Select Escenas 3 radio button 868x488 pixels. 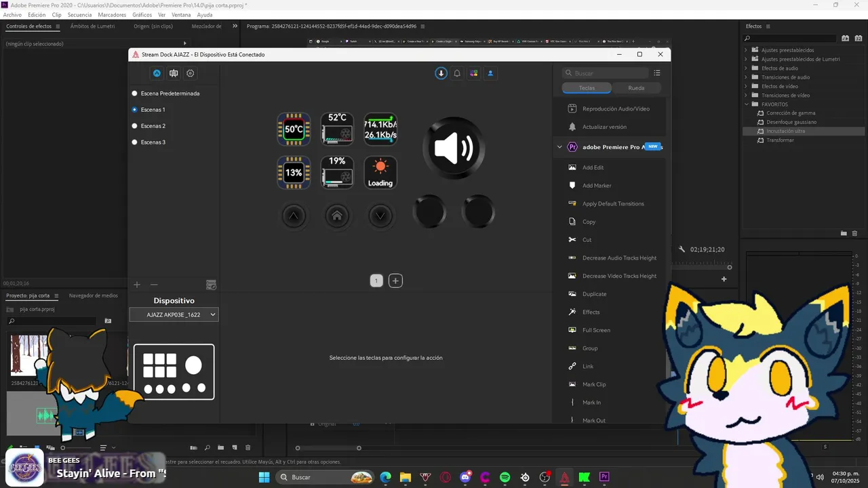click(134, 142)
